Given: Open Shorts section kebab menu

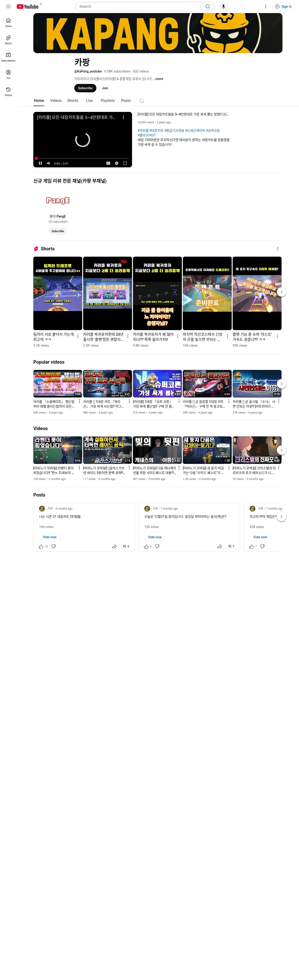Looking at the screenshot, I should pos(278,249).
